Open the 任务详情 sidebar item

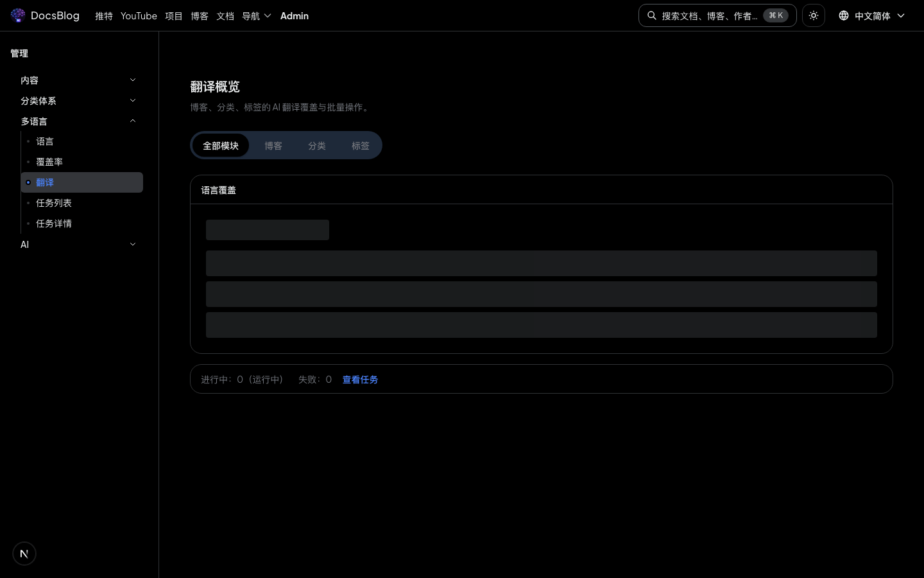click(x=82, y=223)
